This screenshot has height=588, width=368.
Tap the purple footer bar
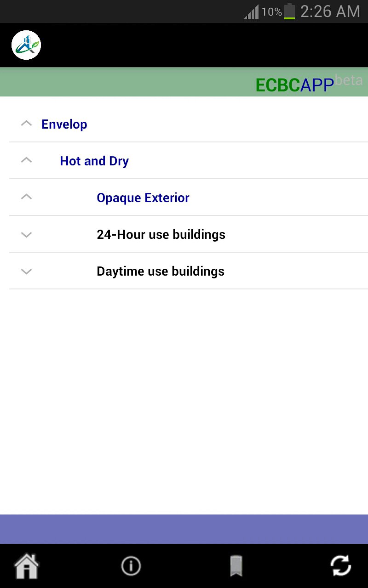click(x=184, y=529)
